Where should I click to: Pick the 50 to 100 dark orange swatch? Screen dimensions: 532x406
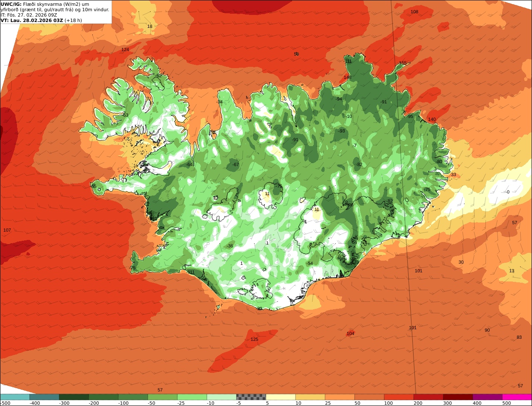pyautogui.click(x=369, y=397)
